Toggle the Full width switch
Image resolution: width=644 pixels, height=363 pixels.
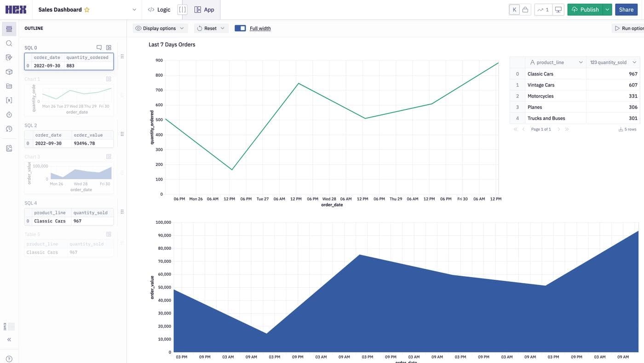[x=240, y=28]
